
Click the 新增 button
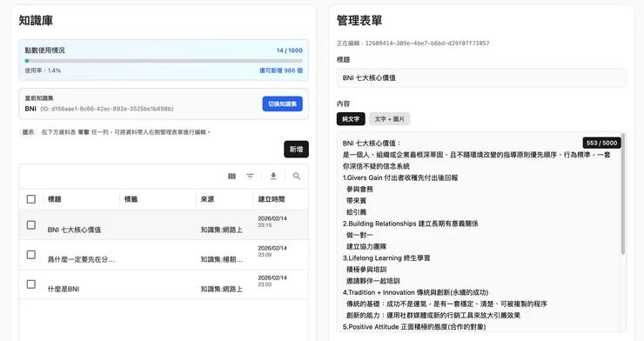coord(296,149)
